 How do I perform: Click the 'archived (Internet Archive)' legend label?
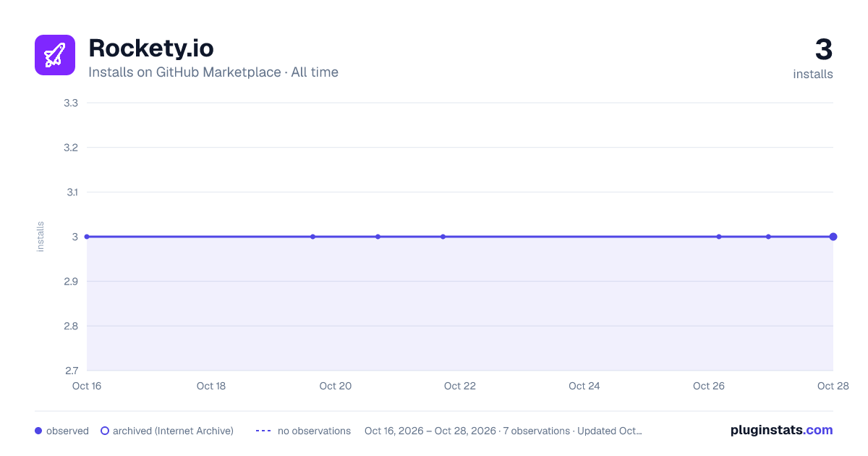tap(173, 431)
